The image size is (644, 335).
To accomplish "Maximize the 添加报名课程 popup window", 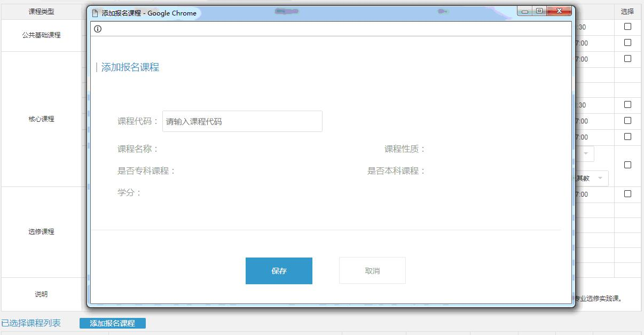I will (x=539, y=11).
